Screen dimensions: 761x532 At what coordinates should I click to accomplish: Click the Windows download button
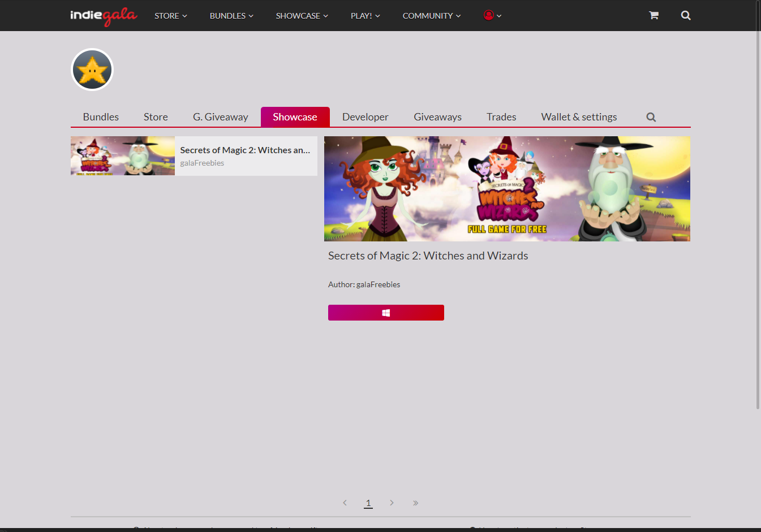click(386, 313)
